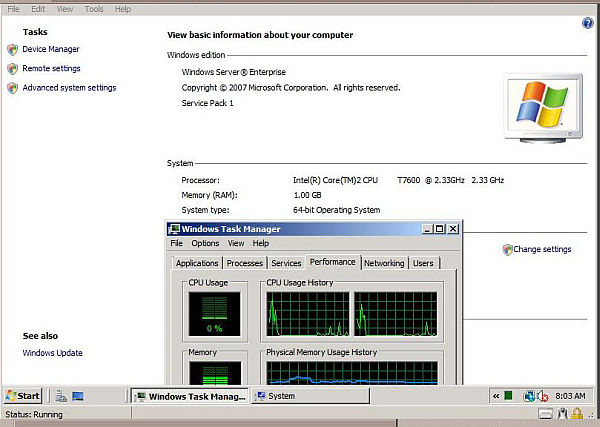Click the padlock icon in the status bar
Image resolution: width=600 pixels, height=427 pixels.
(x=577, y=414)
